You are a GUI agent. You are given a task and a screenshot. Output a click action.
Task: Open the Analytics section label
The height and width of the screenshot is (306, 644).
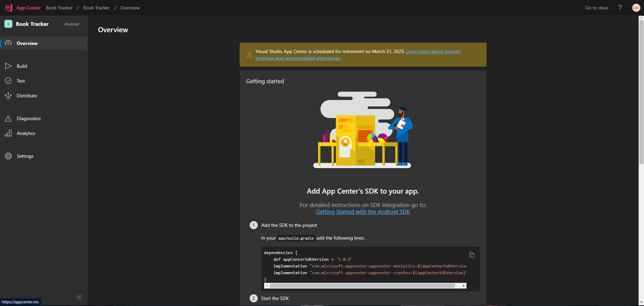(26, 133)
